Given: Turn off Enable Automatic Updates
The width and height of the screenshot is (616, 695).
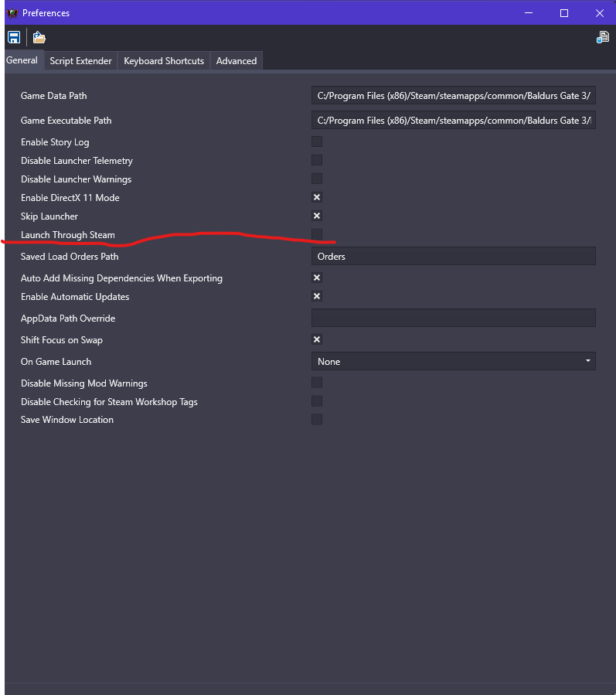Looking at the screenshot, I should pos(316,296).
